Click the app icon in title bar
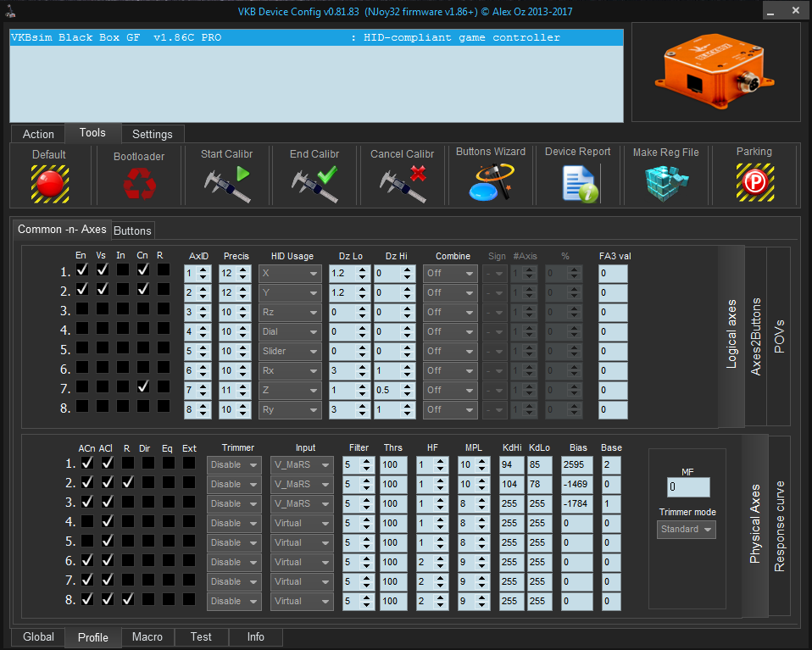 coord(10,10)
